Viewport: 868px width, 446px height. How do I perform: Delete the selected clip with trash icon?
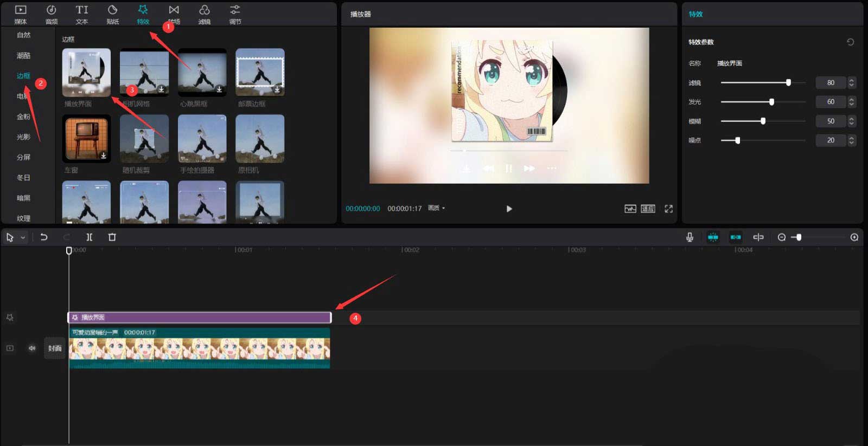(112, 237)
